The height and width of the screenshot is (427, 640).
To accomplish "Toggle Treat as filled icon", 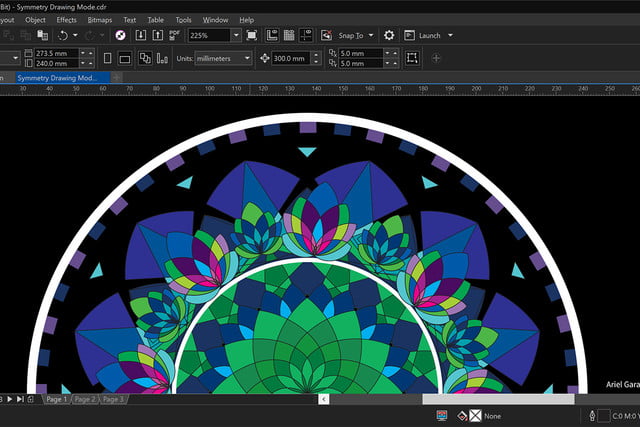I will [412, 58].
